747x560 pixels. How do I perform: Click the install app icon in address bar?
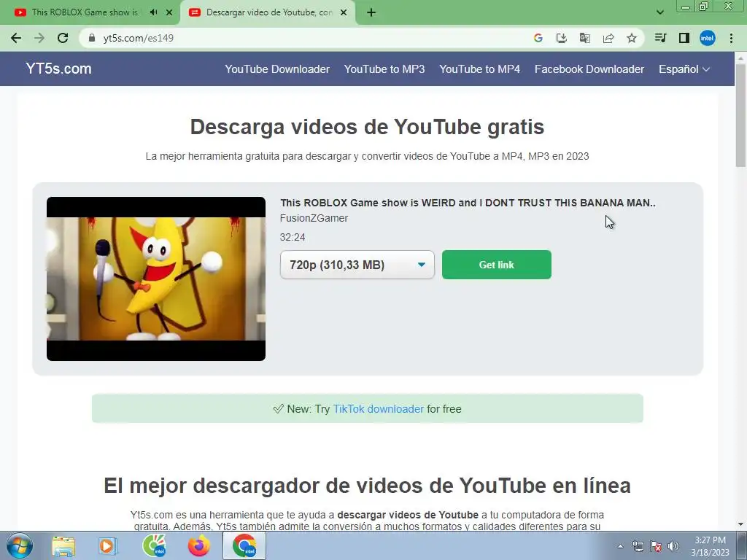(562, 38)
